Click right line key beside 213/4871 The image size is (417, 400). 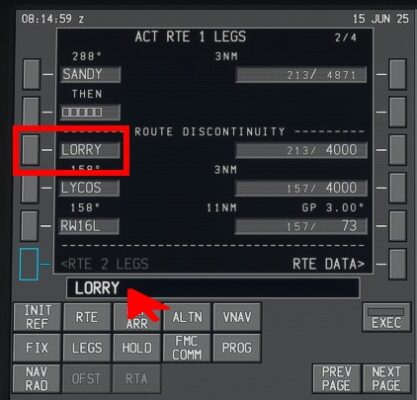click(x=398, y=74)
